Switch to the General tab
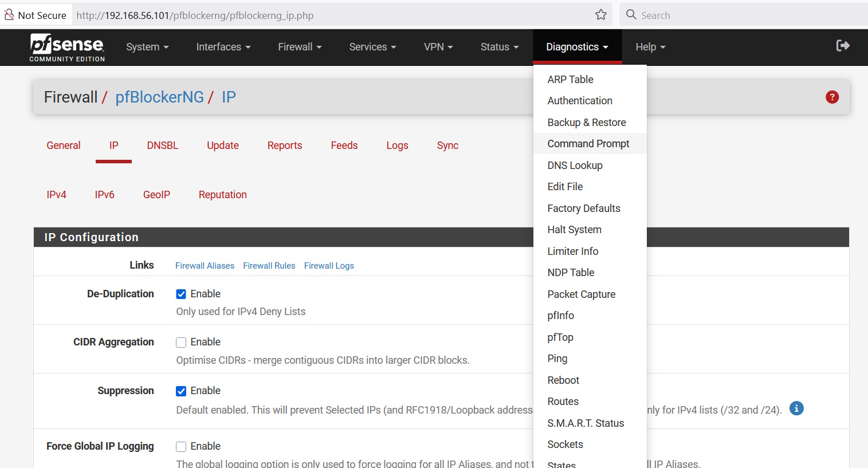This screenshot has width=868, height=468. coord(64,145)
